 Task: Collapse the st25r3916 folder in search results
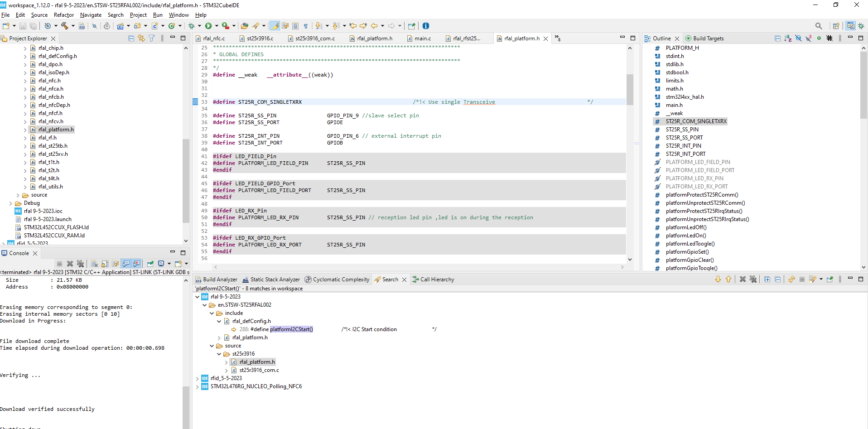(x=219, y=354)
